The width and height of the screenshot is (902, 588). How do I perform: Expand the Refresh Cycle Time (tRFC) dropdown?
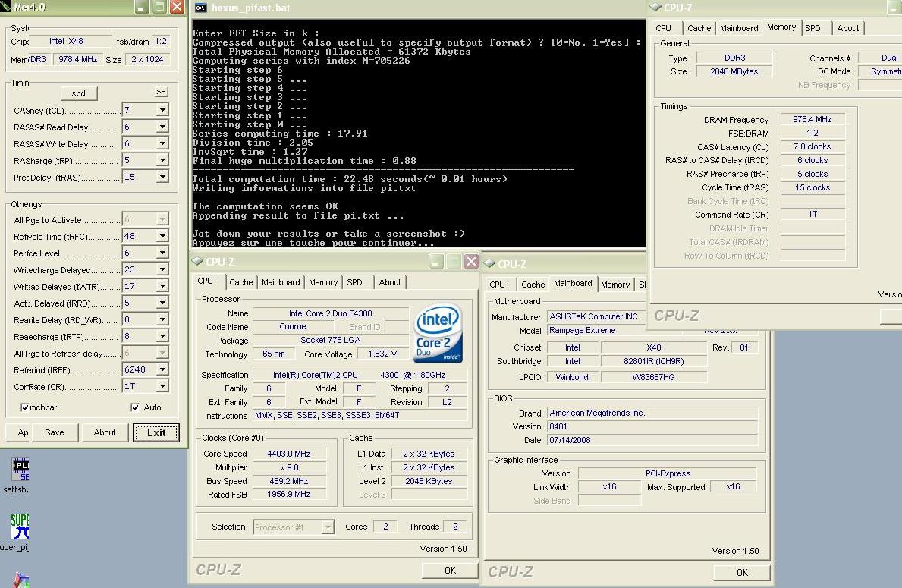[x=163, y=236]
